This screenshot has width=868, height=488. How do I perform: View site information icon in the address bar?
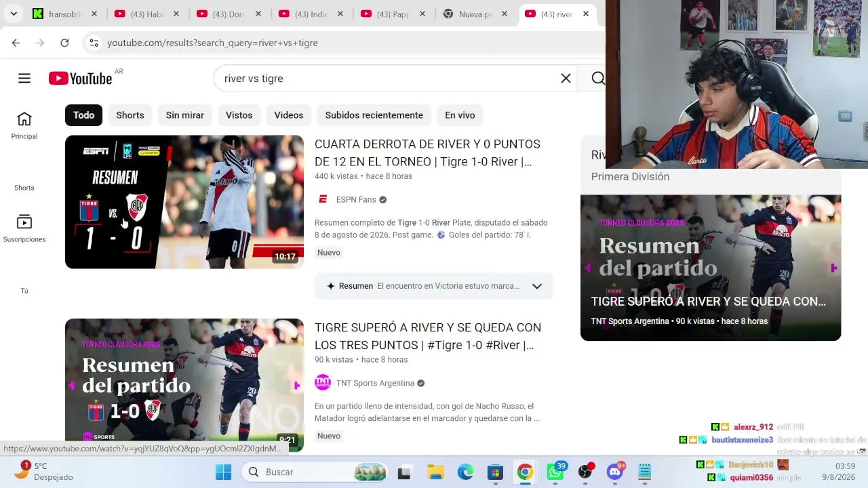[94, 43]
